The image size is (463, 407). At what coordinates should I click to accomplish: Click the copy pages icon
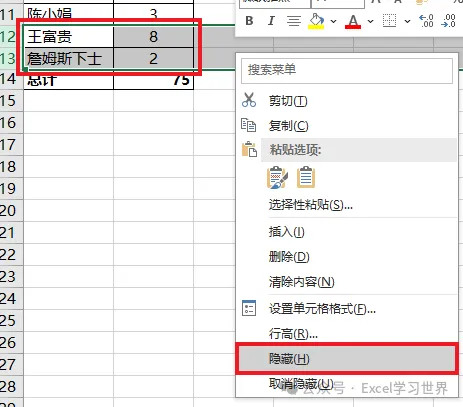tap(248, 125)
